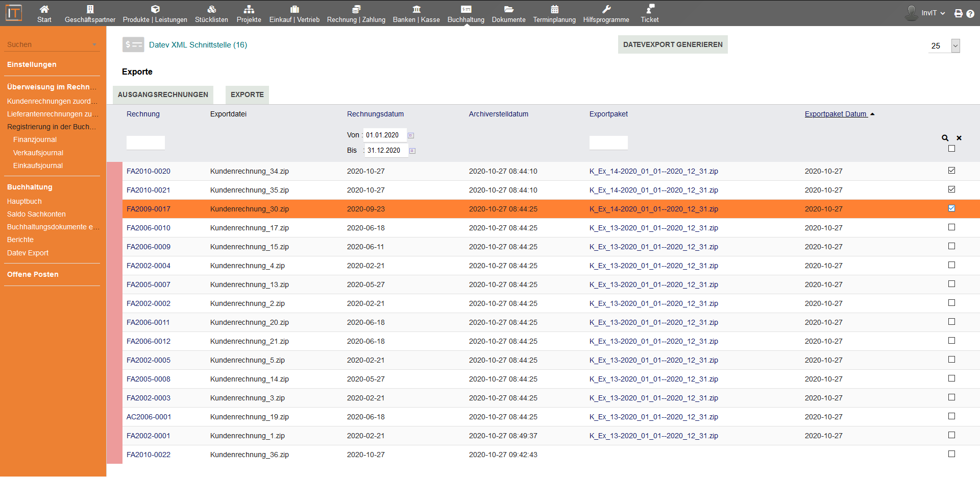Click the search magnifier filter icon
Viewport: 980px width, 499px height.
click(x=945, y=138)
